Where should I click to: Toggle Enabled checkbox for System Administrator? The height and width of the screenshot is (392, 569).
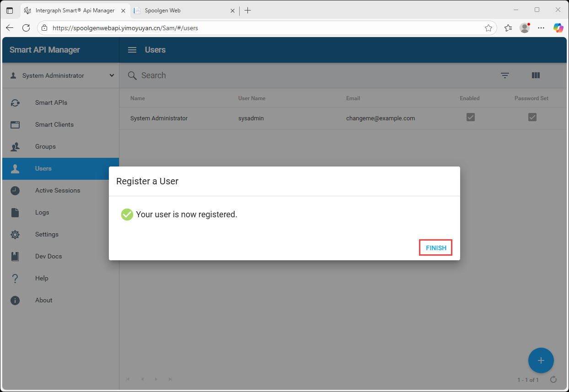[470, 118]
